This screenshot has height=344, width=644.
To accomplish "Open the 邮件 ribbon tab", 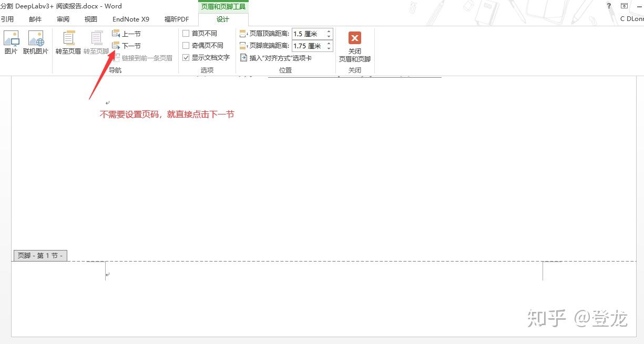I will click(35, 19).
